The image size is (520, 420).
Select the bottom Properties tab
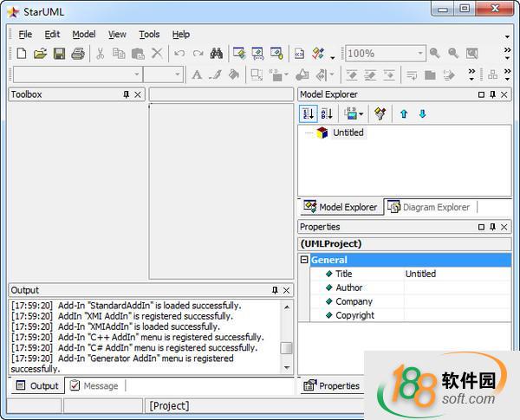pos(332,386)
